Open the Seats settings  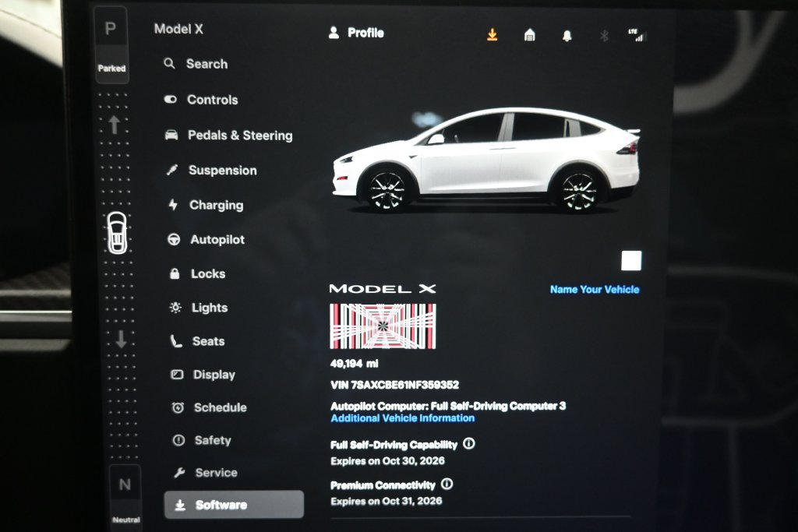(x=197, y=341)
